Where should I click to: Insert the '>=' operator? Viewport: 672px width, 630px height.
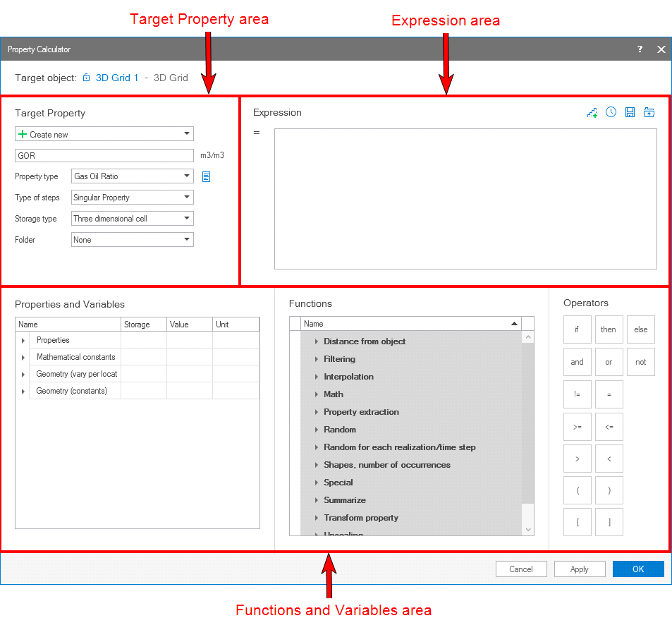577,427
